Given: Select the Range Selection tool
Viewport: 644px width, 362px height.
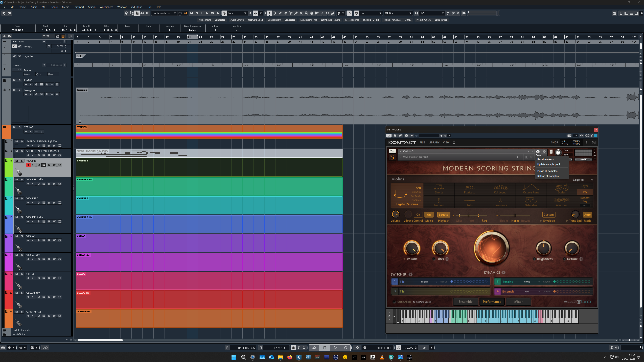Looking at the screenshot, I should coord(275,13).
